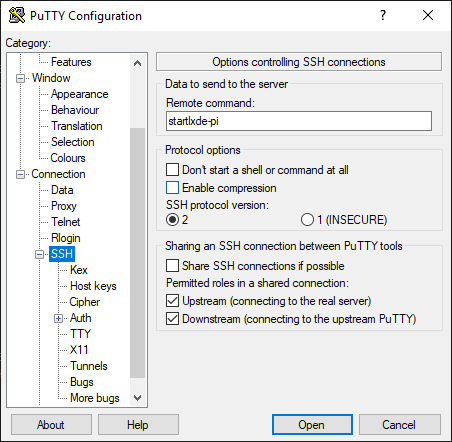This screenshot has width=452, height=442.
Task: Click the 'SSH protocol version:' label
Action: pos(217,205)
